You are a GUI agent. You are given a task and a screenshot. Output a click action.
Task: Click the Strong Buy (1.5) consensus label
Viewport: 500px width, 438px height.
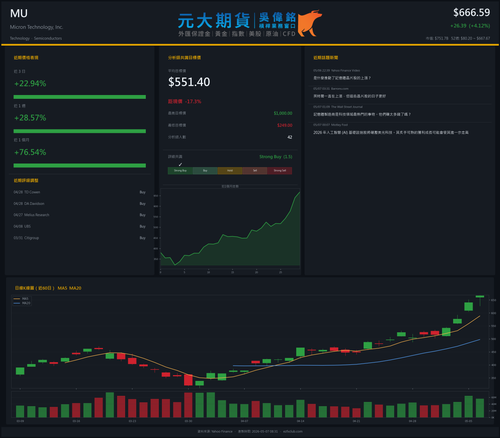click(x=276, y=157)
